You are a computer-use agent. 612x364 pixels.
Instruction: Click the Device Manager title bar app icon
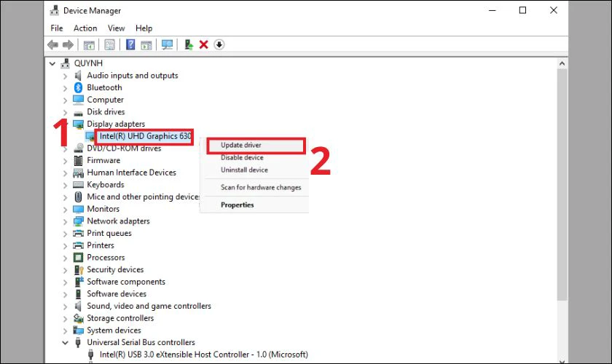pyautogui.click(x=54, y=10)
